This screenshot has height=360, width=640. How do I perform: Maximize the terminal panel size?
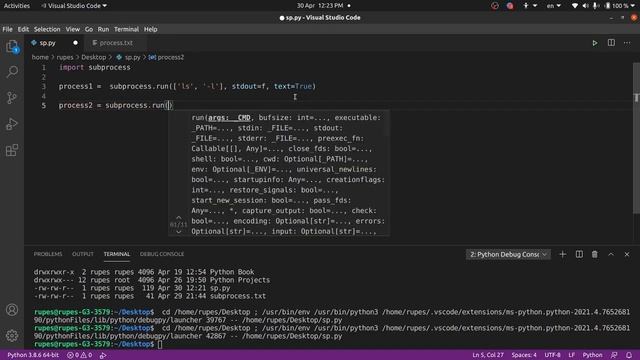(611, 254)
